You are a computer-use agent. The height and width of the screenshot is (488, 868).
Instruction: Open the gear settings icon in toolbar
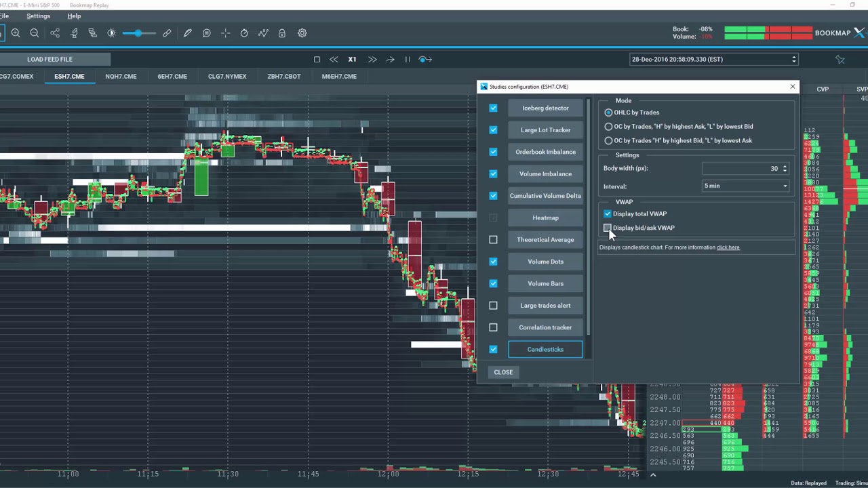tap(302, 33)
